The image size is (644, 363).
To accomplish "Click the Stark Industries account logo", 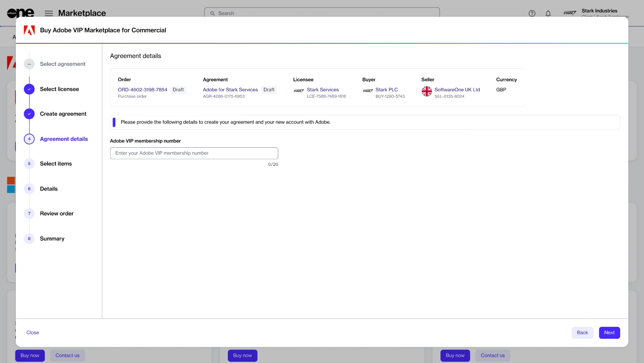I will pyautogui.click(x=570, y=13).
